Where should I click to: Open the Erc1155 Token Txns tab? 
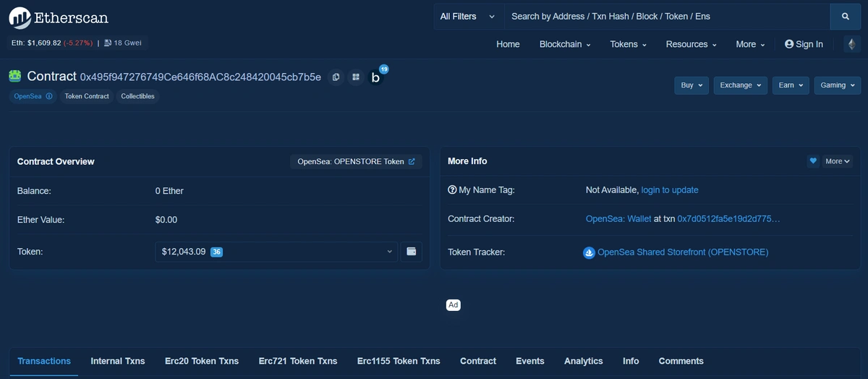point(399,361)
